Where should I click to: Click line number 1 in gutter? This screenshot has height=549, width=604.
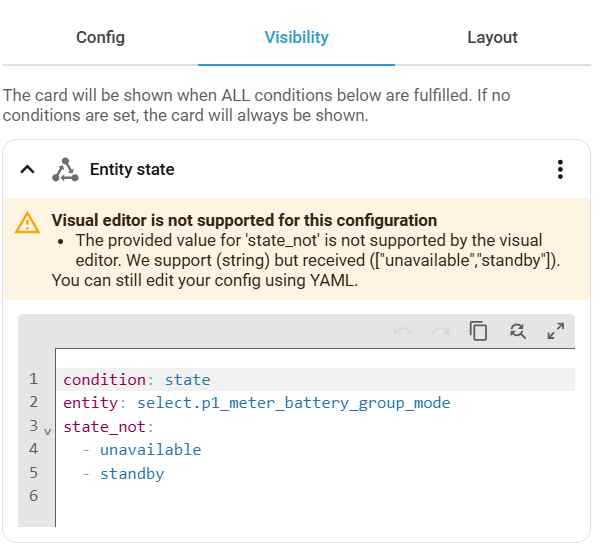pos(34,379)
